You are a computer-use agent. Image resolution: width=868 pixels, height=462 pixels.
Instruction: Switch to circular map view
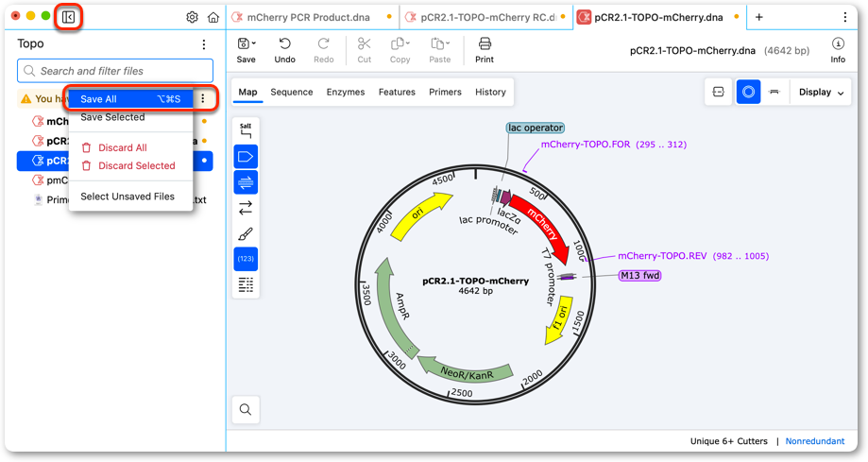[x=748, y=92]
